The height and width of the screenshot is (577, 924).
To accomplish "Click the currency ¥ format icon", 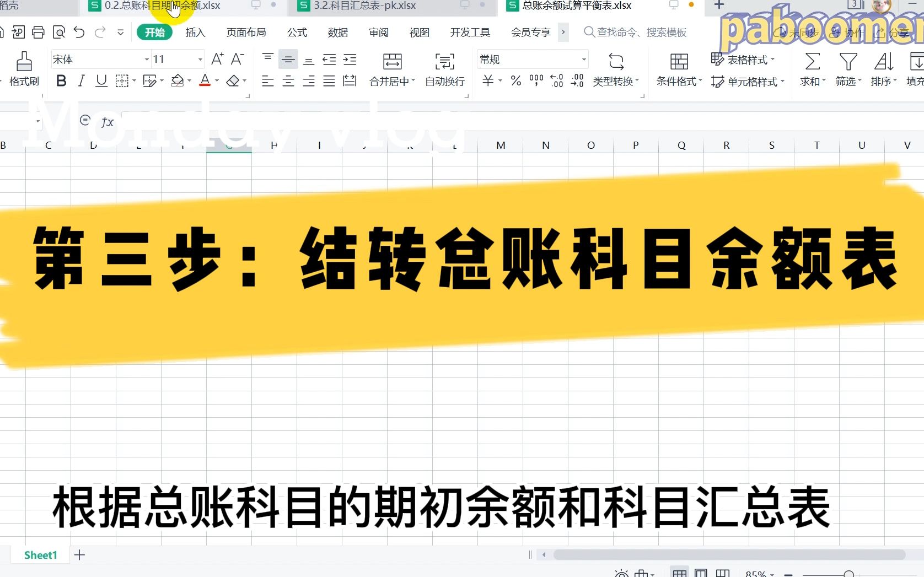I will [488, 81].
